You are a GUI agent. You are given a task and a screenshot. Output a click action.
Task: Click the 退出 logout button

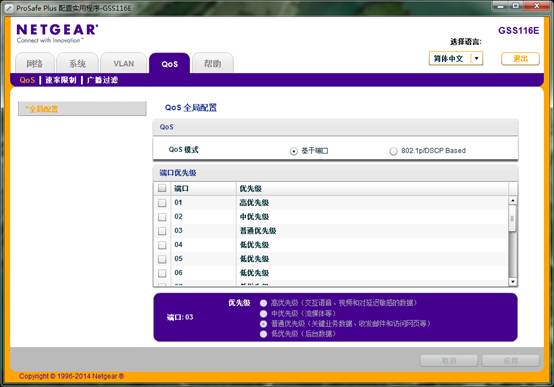click(520, 59)
